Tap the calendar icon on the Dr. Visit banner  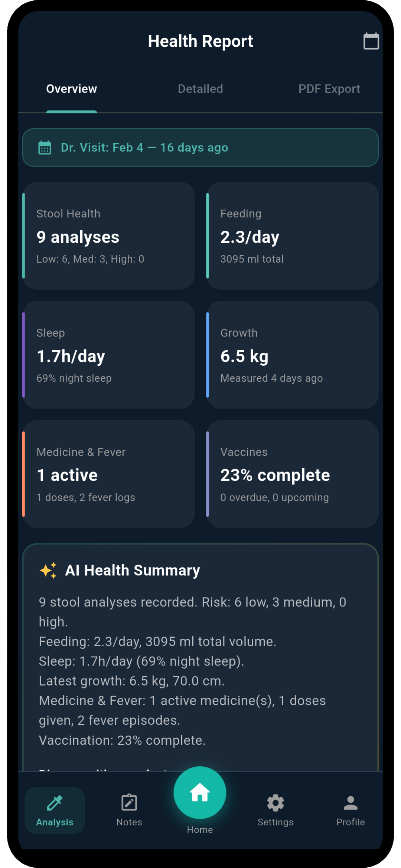click(x=45, y=147)
